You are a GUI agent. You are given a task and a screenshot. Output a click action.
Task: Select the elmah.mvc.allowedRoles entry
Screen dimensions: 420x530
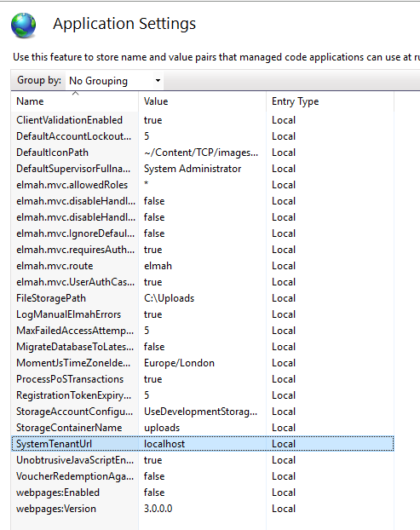[203, 185]
